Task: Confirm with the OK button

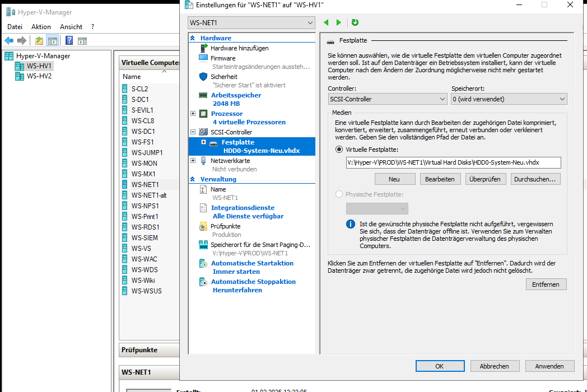Action: 440,366
